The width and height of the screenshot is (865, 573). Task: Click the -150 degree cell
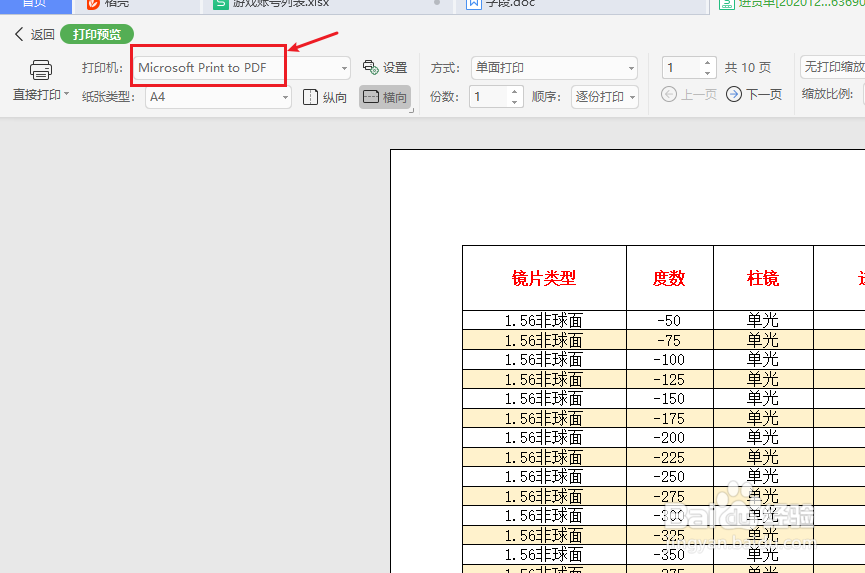point(669,399)
